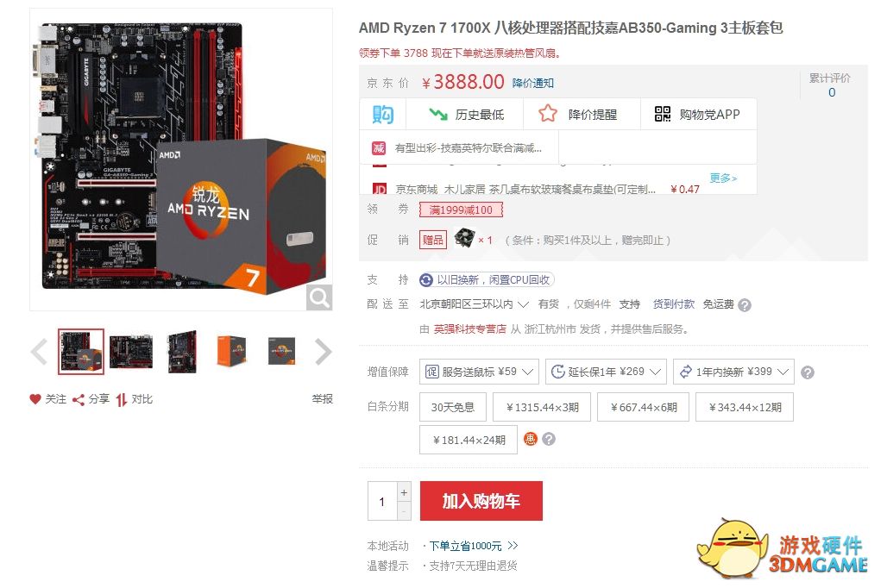The height and width of the screenshot is (588, 887).
Task: Show next thumbnails with right arrow
Action: pos(323,352)
